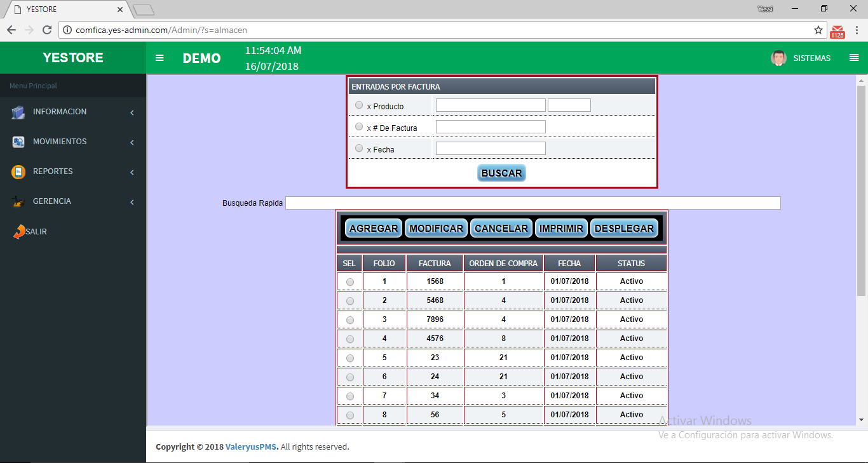Open the MOVIMIENTOS menu item
The height and width of the screenshot is (463, 868).
[x=60, y=142]
